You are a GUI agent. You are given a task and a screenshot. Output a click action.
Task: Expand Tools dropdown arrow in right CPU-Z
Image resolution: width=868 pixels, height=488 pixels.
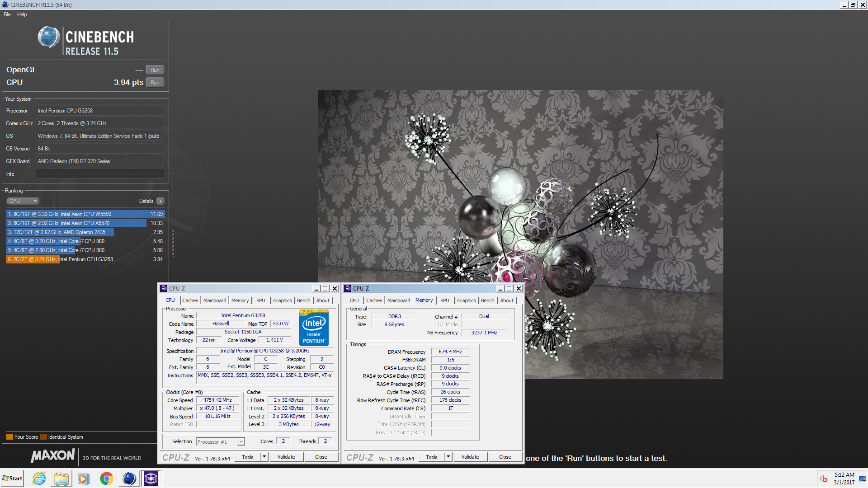click(x=448, y=457)
